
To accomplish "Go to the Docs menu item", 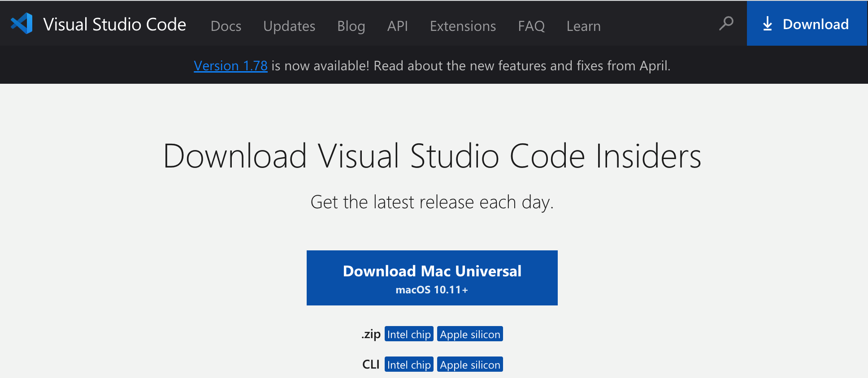I will (x=226, y=26).
